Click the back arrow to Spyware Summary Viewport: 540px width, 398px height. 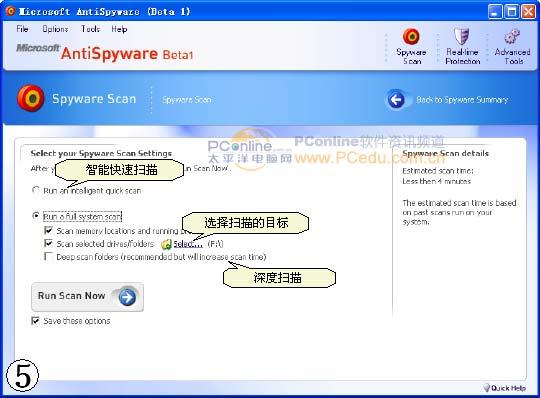(x=396, y=100)
